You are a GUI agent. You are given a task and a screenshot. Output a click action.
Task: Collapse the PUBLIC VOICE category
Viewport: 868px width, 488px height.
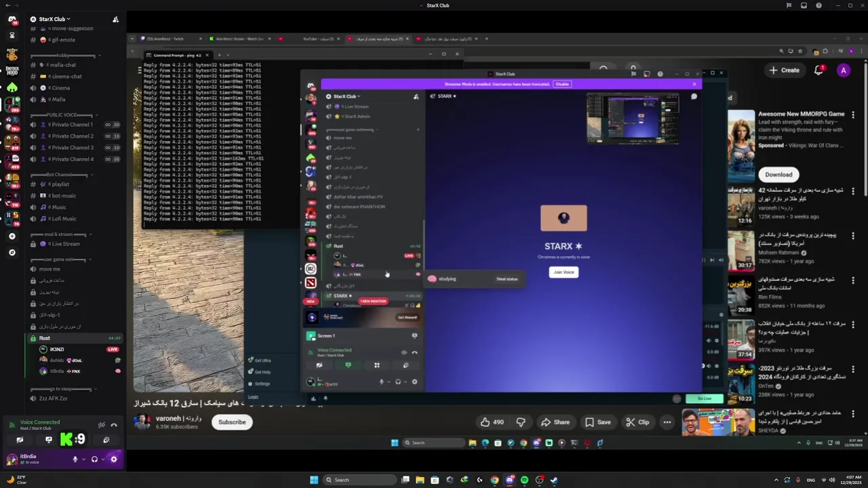(66, 115)
